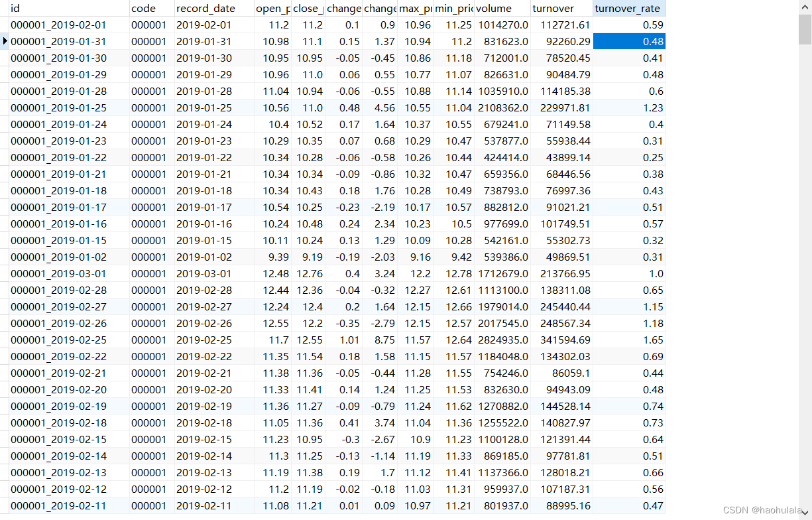Click the CSDN @haohulala watermark link
Image resolution: width=812 pixels, height=520 pixels.
764,510
